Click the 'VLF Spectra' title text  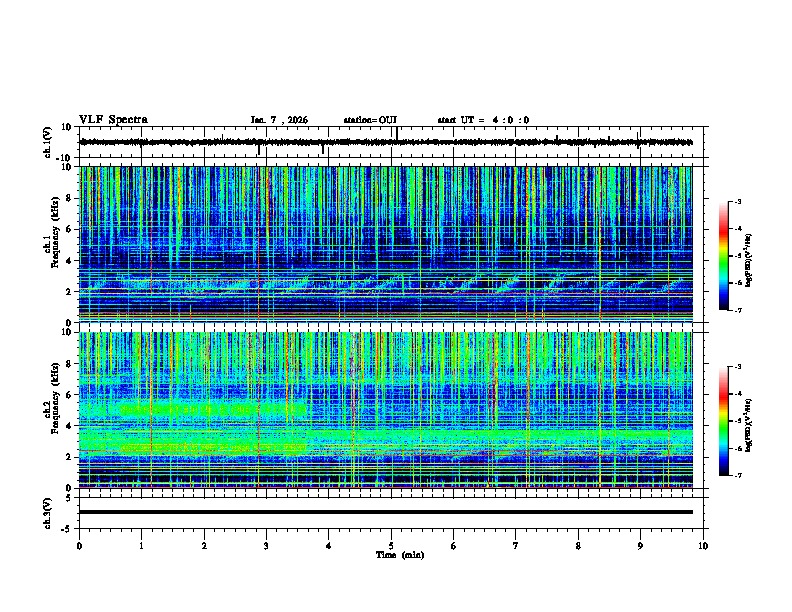tap(113, 120)
